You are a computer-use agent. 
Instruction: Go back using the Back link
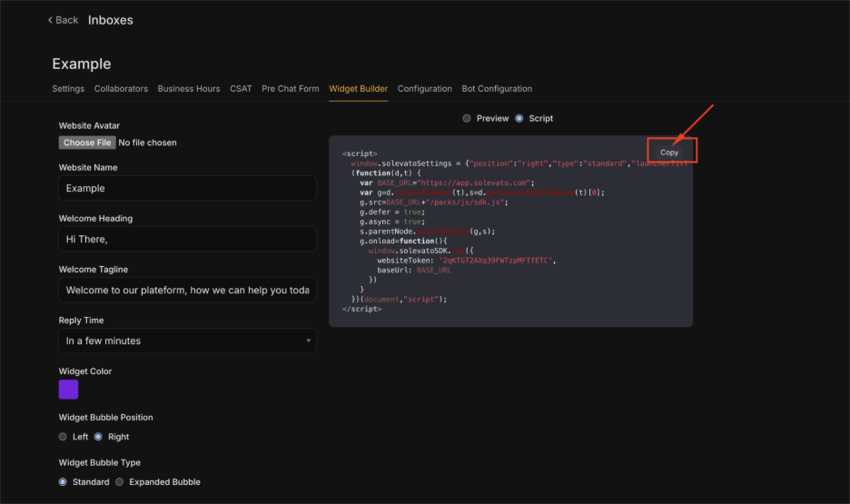click(63, 20)
